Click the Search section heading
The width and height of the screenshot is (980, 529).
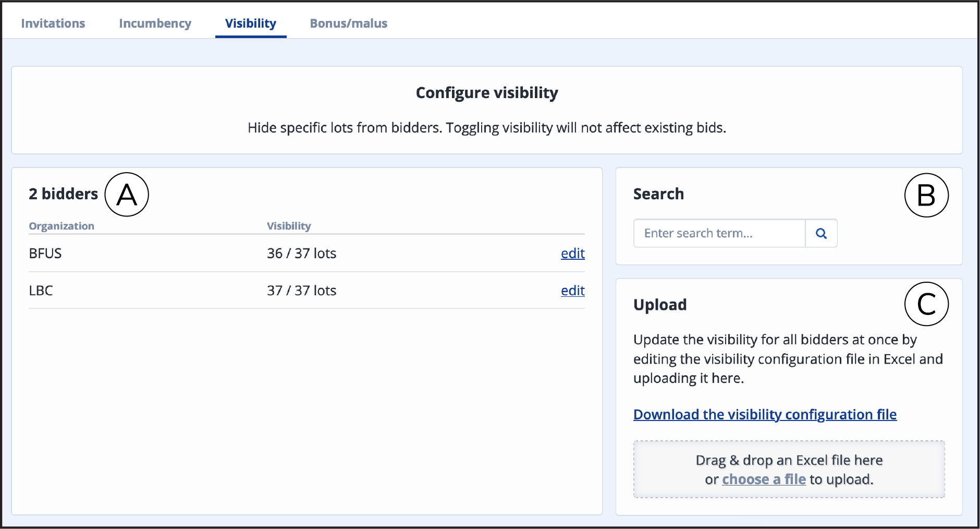click(658, 194)
